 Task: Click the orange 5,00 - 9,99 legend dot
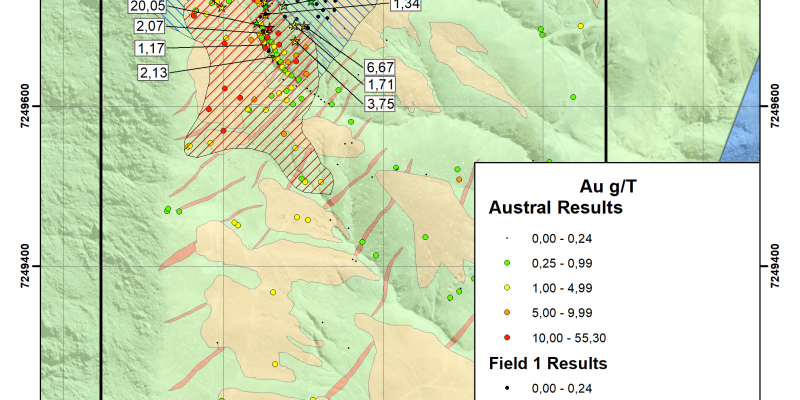(507, 310)
